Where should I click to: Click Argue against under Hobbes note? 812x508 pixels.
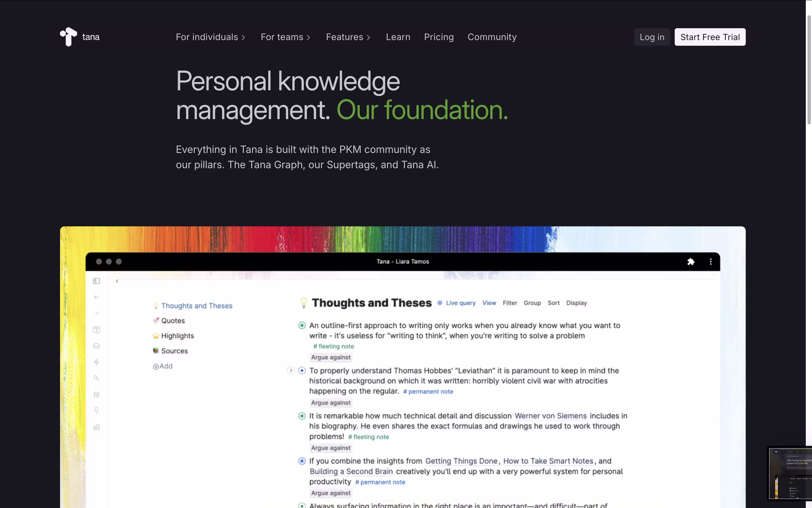tap(331, 402)
